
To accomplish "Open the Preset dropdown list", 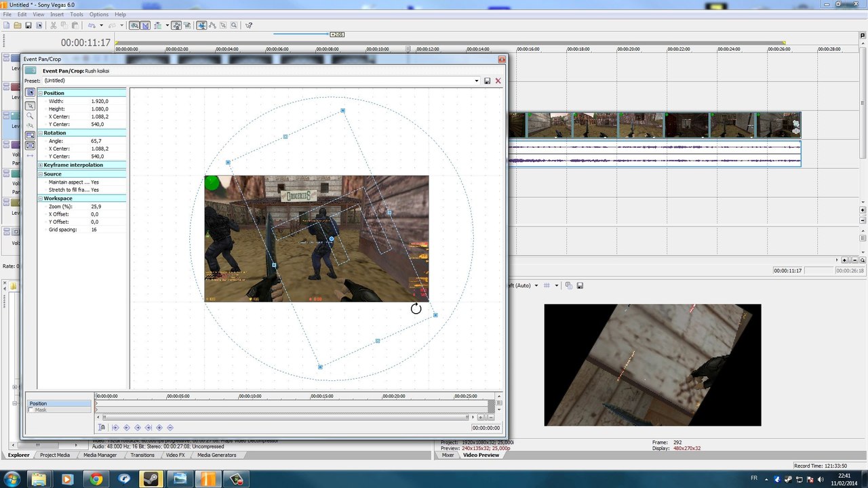I will tap(477, 81).
